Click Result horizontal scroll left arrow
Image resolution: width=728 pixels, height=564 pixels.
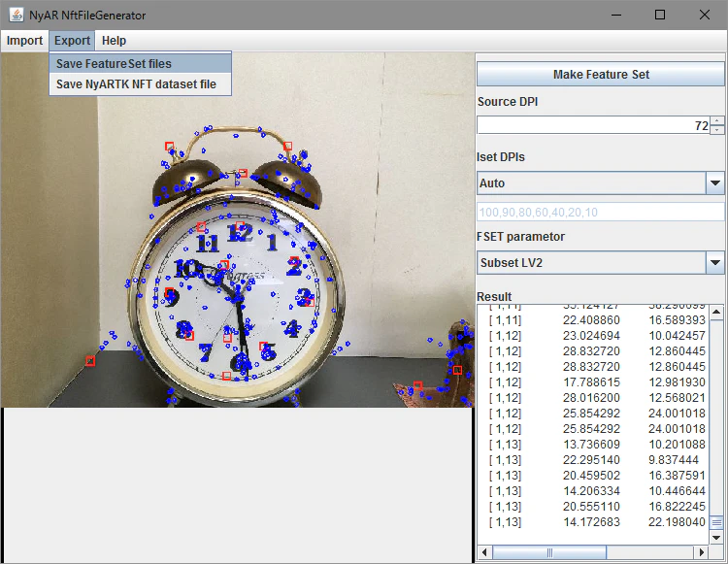click(484, 552)
